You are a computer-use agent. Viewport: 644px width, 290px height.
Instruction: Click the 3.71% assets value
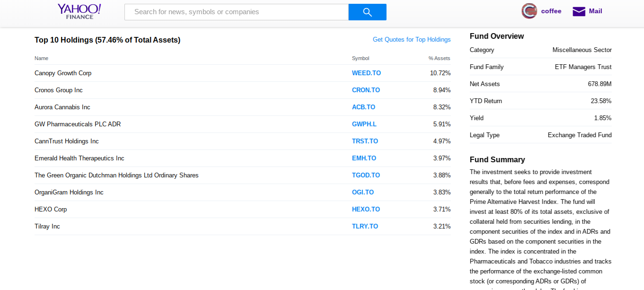pyautogui.click(x=442, y=210)
